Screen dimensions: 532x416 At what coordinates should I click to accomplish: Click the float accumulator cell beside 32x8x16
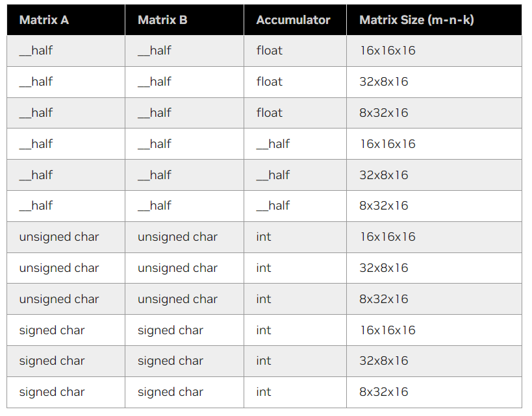270,82
